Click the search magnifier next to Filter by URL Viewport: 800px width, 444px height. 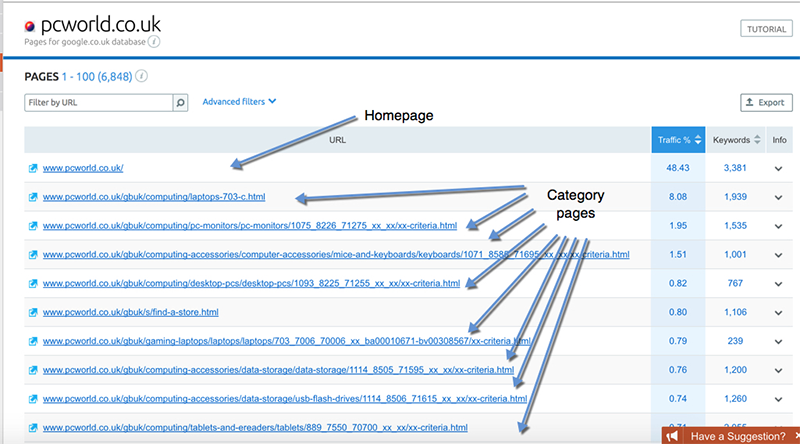pos(180,103)
